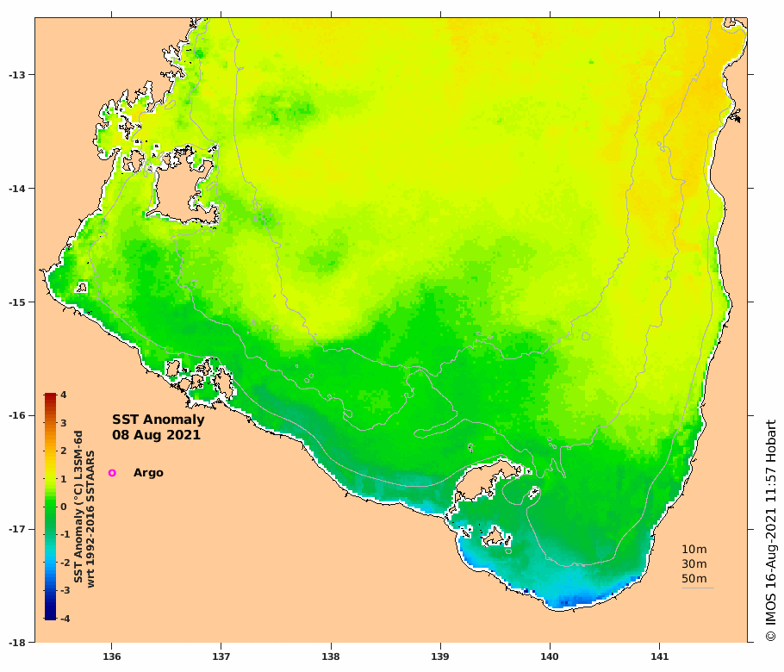Select the SST Anomaly title text
784x672 pixels.
(x=158, y=420)
